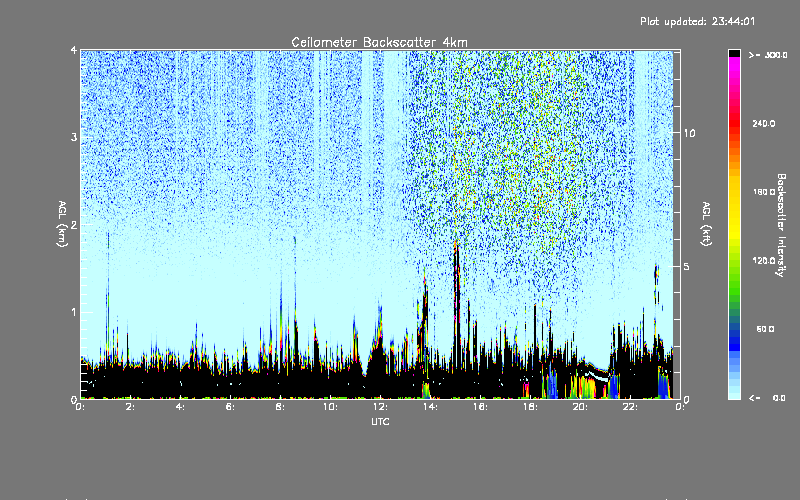Image resolution: width=800 pixels, height=500 pixels.
Task: Click the "14:" UTC hour tick
Action: [x=430, y=407]
